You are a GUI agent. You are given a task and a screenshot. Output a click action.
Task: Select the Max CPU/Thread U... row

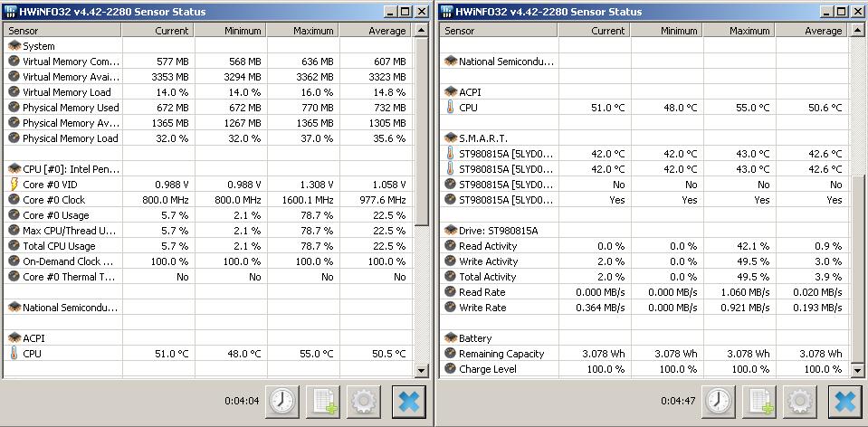[x=208, y=230]
